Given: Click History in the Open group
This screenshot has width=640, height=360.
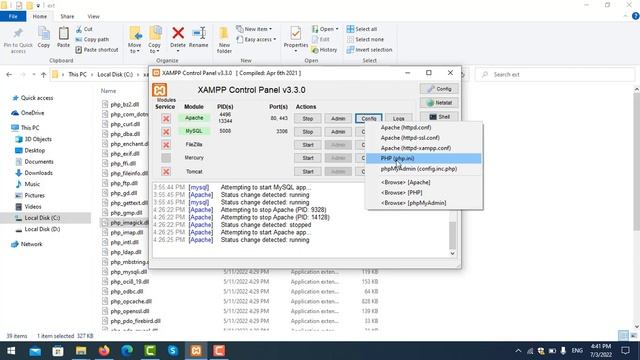Looking at the screenshot, I should [x=324, y=49].
